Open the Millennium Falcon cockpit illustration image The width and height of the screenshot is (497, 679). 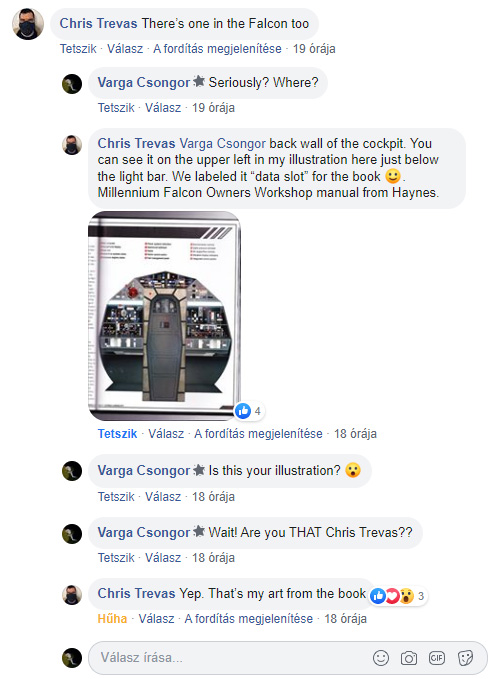coord(164,316)
